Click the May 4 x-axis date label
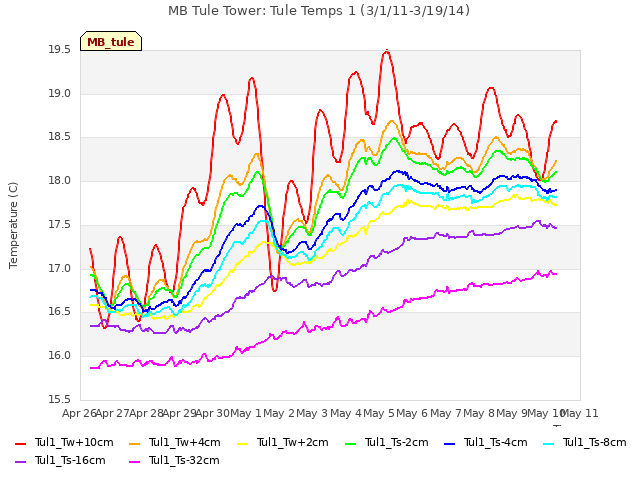 coord(346,413)
